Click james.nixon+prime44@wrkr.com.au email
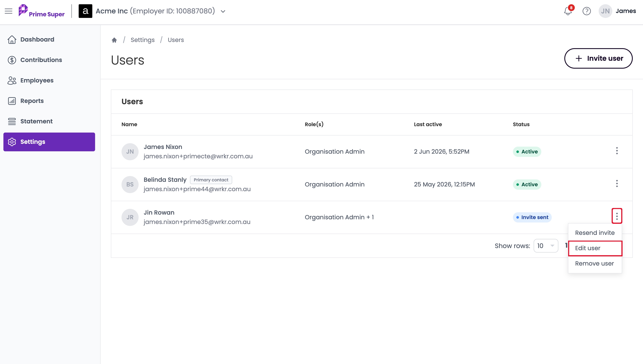Screen dimensions: 643x364 click(x=197, y=189)
